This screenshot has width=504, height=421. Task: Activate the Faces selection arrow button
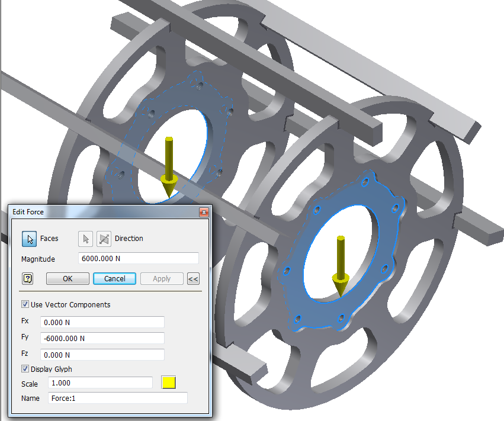29,239
